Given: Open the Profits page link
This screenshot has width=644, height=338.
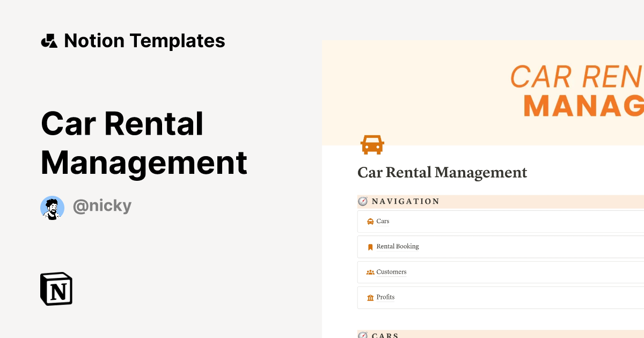Looking at the screenshot, I should point(385,297).
